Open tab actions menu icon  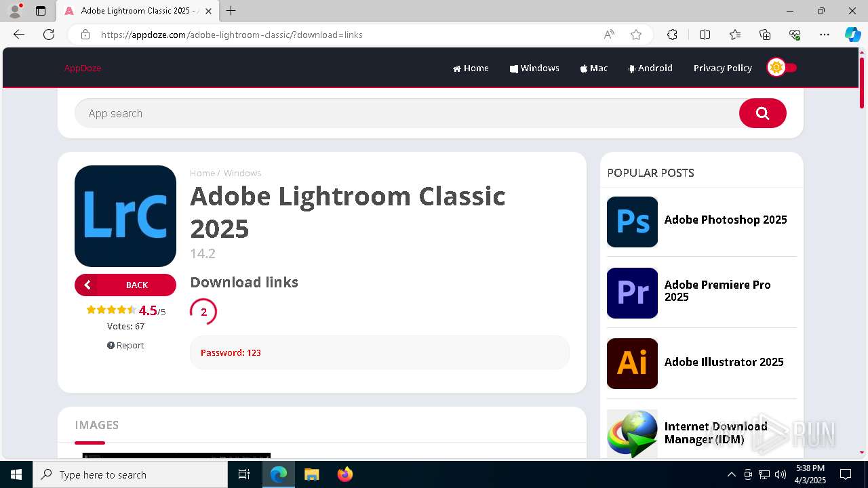[x=41, y=11]
